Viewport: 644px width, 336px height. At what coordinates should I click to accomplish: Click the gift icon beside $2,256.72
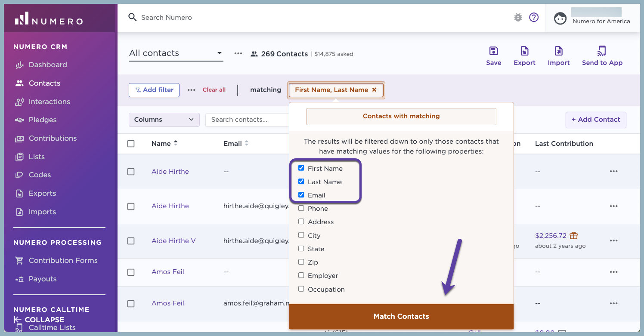573,236
